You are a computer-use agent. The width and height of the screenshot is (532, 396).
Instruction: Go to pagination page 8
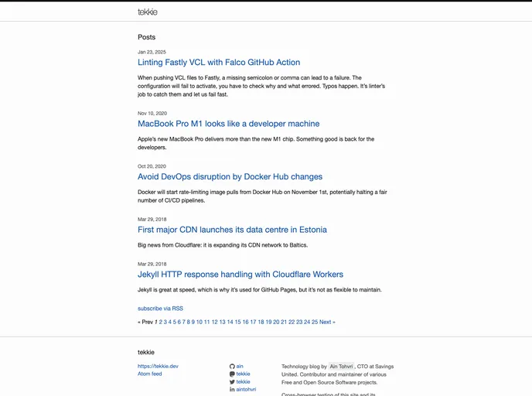(x=189, y=322)
